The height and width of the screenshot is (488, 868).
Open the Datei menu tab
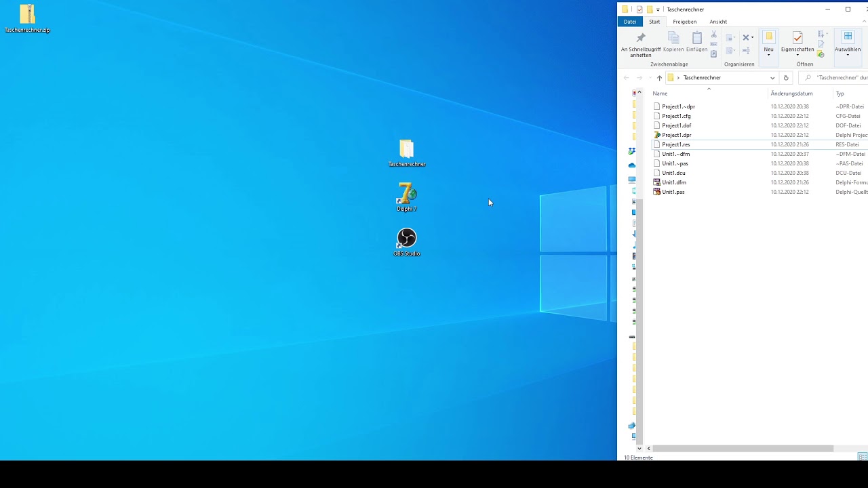630,22
